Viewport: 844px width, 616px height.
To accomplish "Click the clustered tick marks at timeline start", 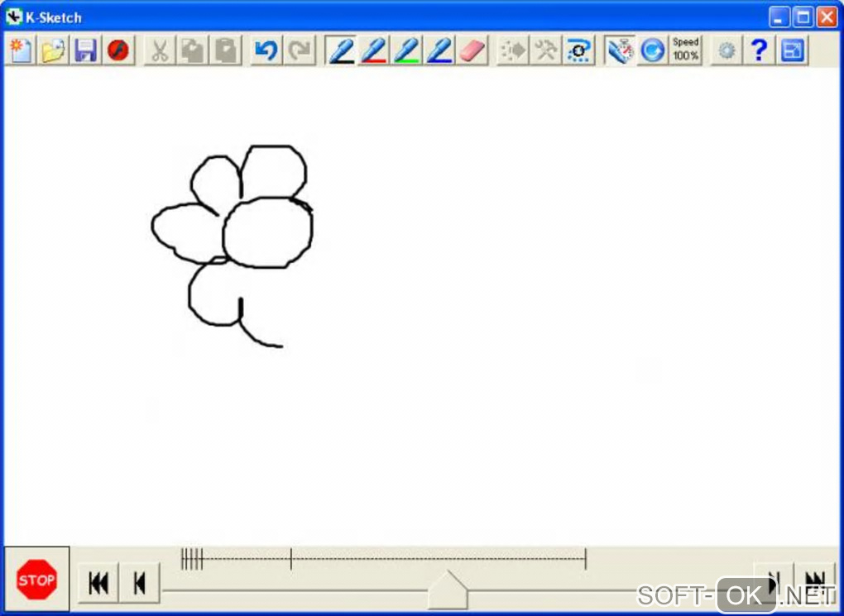I will coord(192,559).
